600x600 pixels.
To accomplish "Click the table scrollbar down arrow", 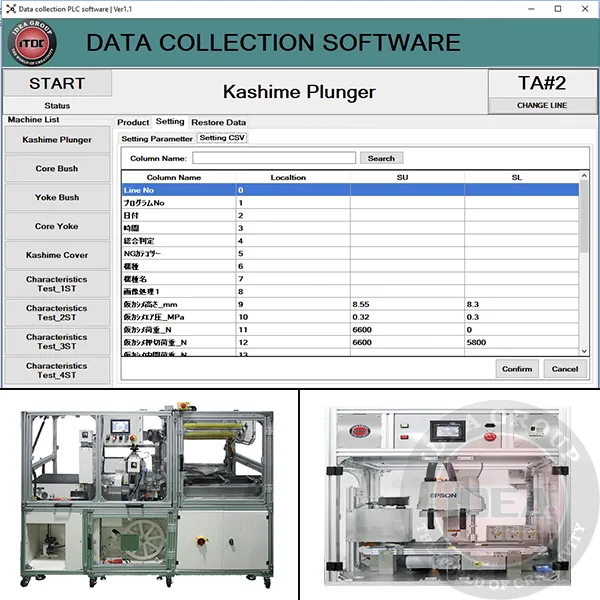I will pyautogui.click(x=584, y=351).
